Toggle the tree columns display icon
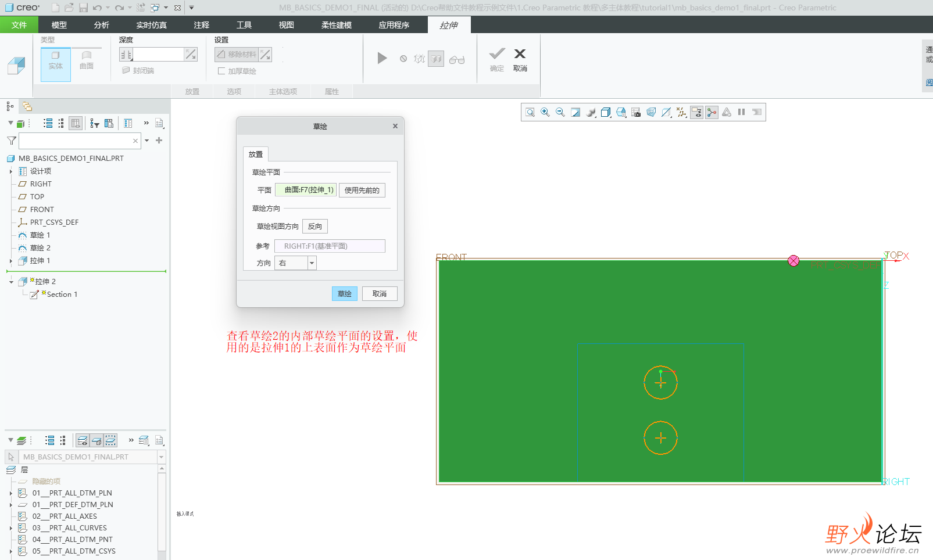This screenshot has height=560, width=933. point(75,123)
